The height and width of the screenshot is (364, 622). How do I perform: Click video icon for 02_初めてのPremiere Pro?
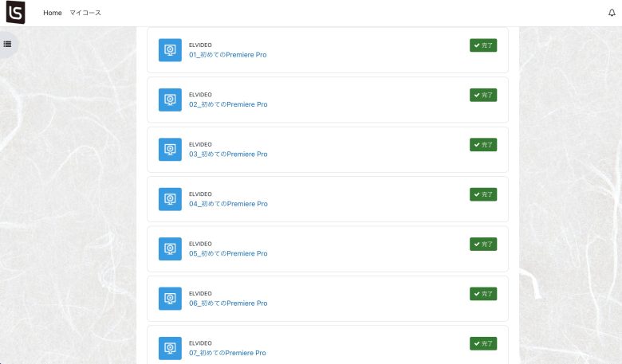coord(170,100)
